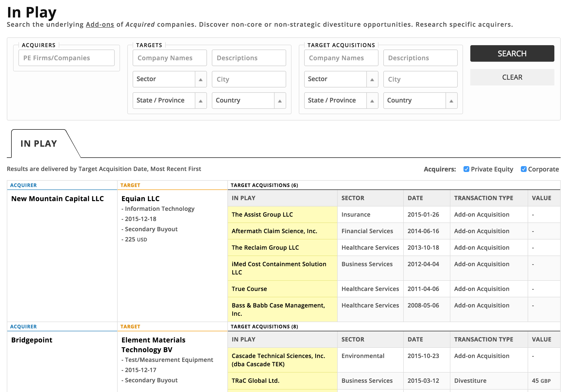The width and height of the screenshot is (567, 392).
Task: Select the IN PLAY tab
Action: (39, 144)
